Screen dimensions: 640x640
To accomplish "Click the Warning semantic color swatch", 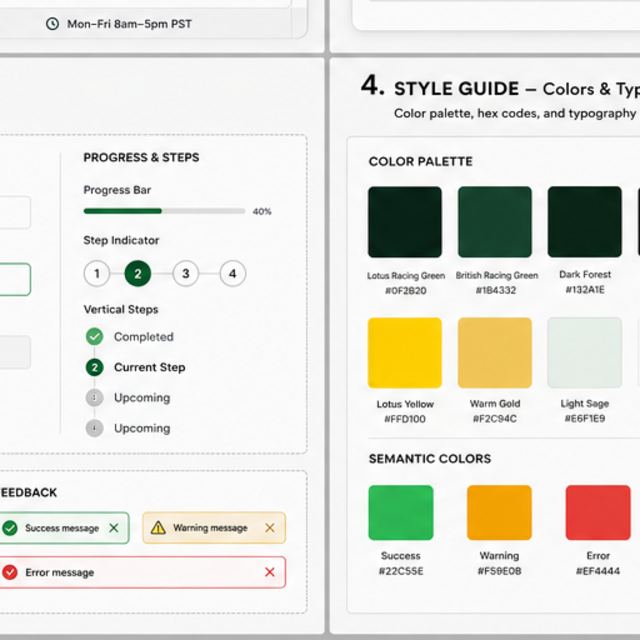I will point(500,513).
